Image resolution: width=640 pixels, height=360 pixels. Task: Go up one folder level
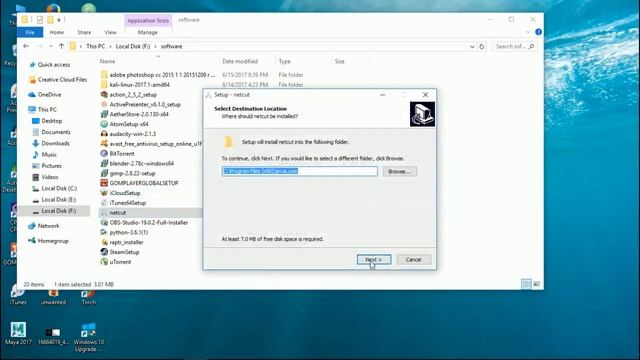(62, 47)
